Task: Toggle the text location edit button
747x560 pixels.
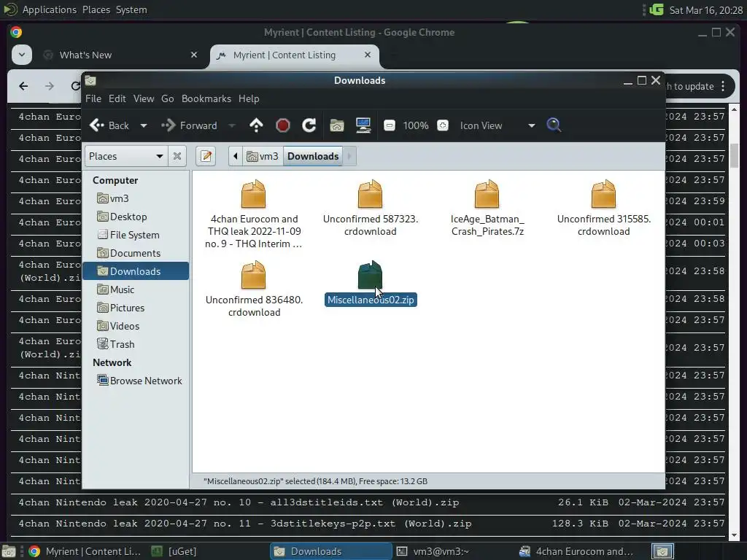Action: [x=206, y=156]
